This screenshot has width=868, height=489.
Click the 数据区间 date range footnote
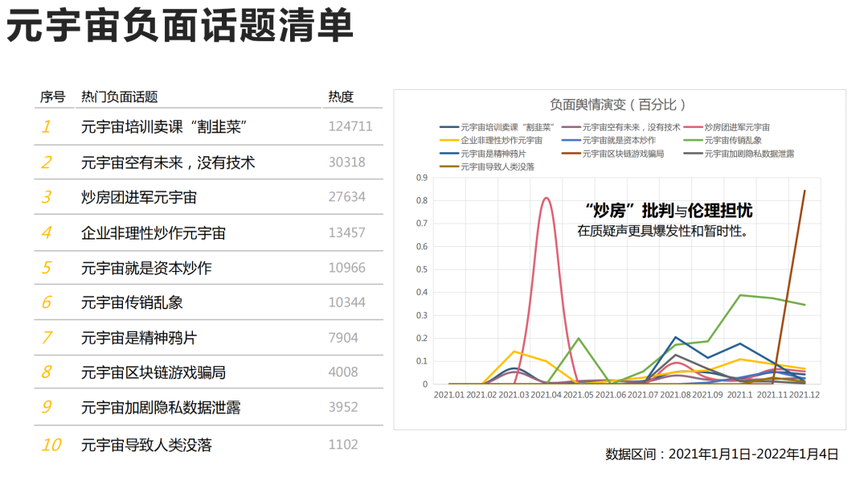[x=722, y=454]
